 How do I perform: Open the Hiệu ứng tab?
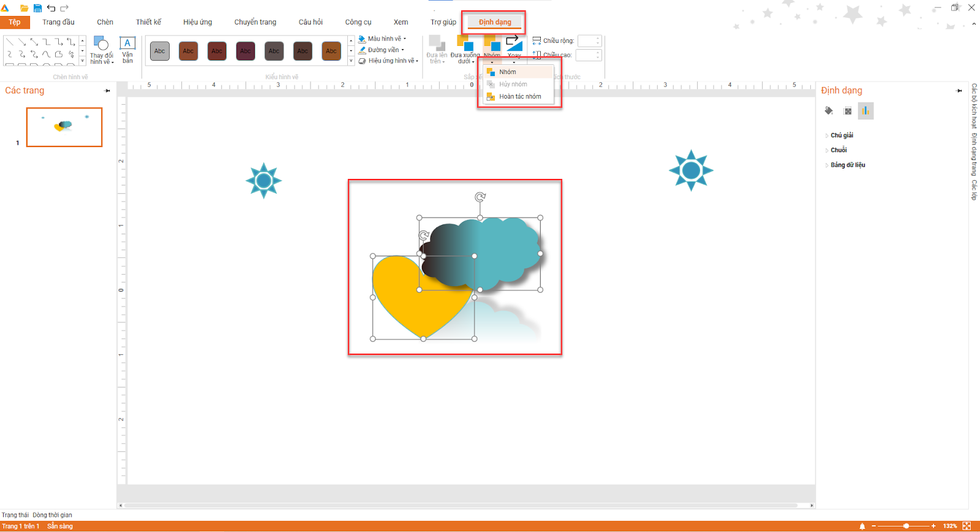(197, 22)
